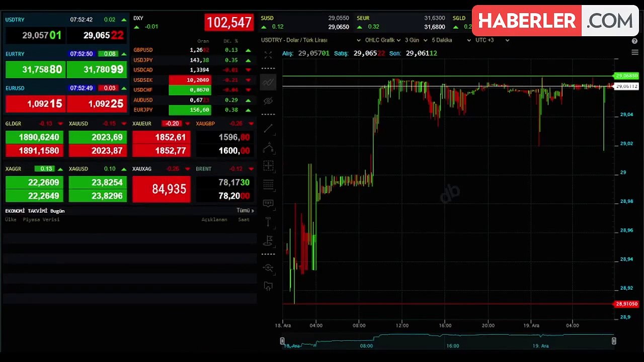Click the Saat calendar column header
Image resolution: width=644 pixels, height=362 pixels.
244,220
